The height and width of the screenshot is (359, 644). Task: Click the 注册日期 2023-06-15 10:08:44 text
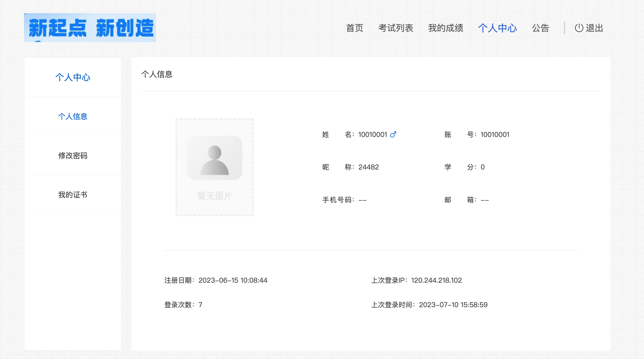(216, 280)
